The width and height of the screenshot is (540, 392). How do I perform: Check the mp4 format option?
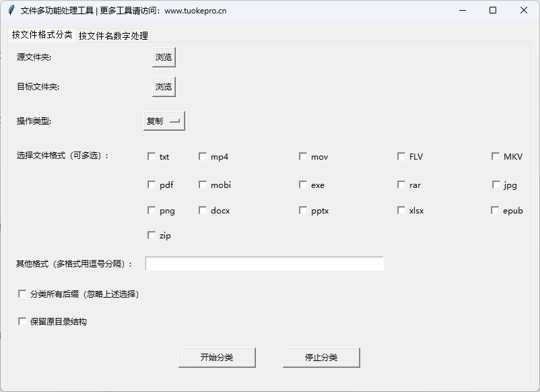point(203,156)
